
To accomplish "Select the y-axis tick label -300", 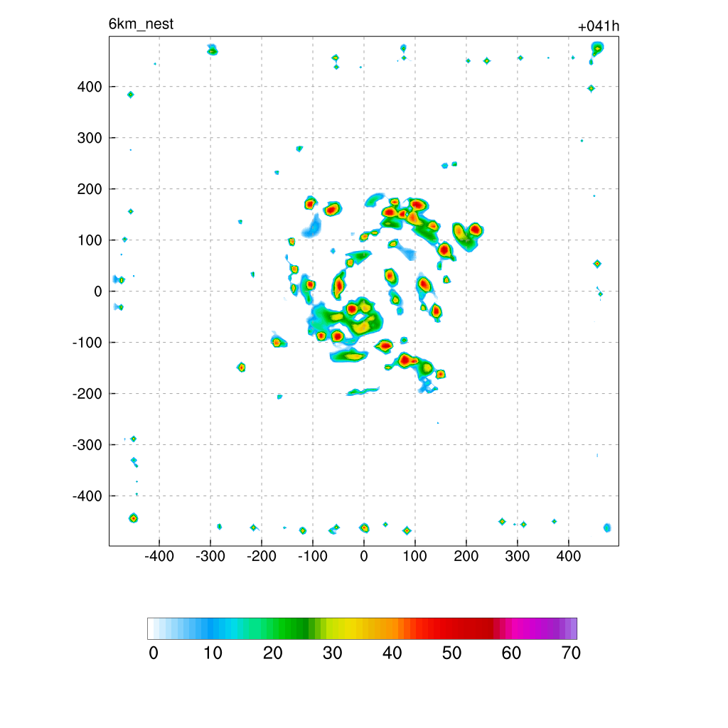I will pyautogui.click(x=87, y=445).
